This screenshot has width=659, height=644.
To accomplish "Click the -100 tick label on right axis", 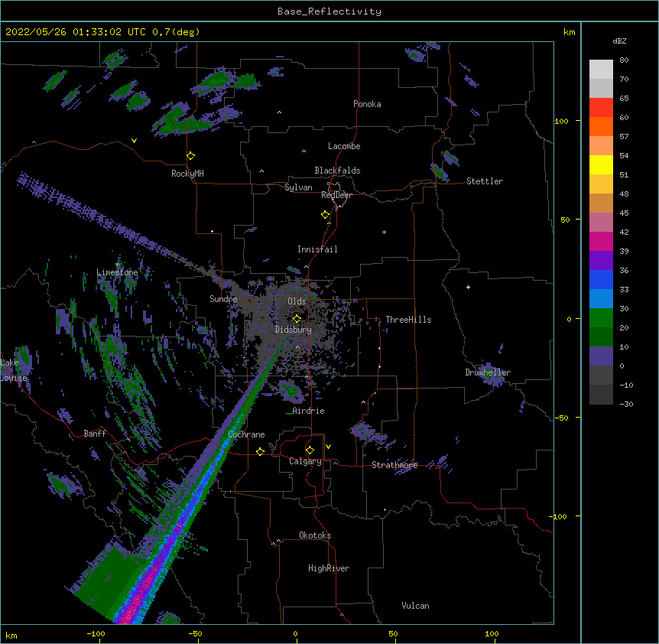I will click(559, 516).
